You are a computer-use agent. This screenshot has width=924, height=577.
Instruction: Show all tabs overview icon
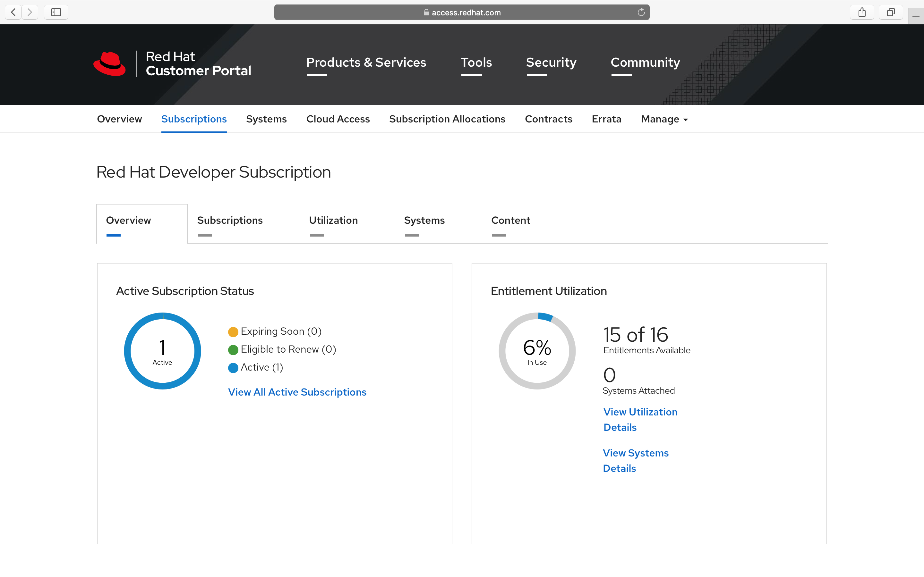pyautogui.click(x=890, y=12)
